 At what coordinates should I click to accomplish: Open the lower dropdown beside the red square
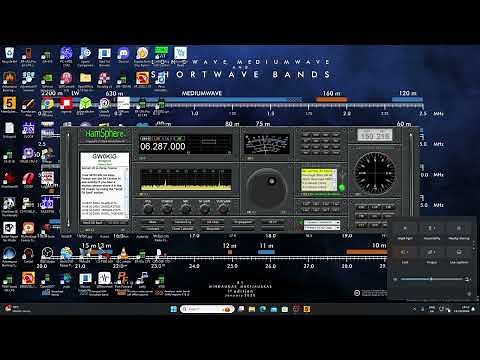point(322,228)
